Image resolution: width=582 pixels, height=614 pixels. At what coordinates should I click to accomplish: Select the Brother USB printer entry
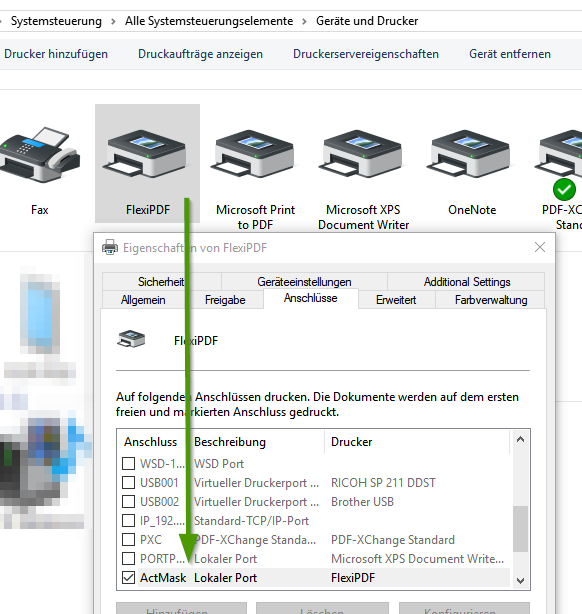pos(362,502)
